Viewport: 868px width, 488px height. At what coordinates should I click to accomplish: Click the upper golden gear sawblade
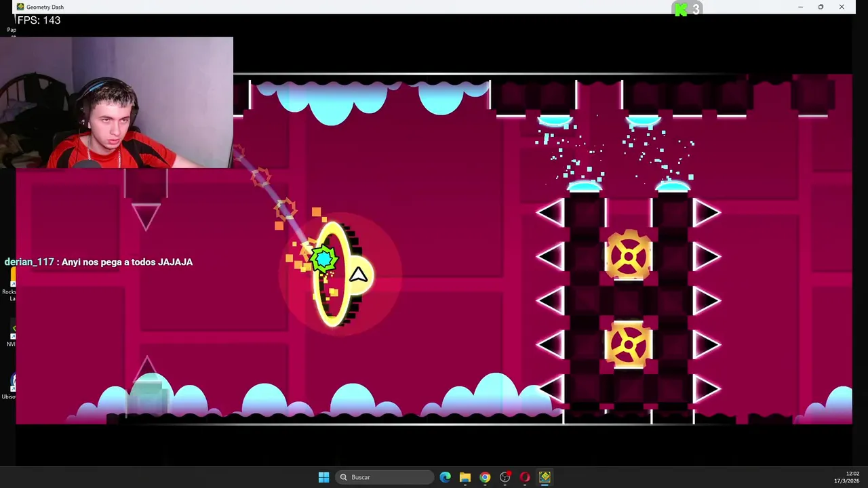[x=629, y=256]
